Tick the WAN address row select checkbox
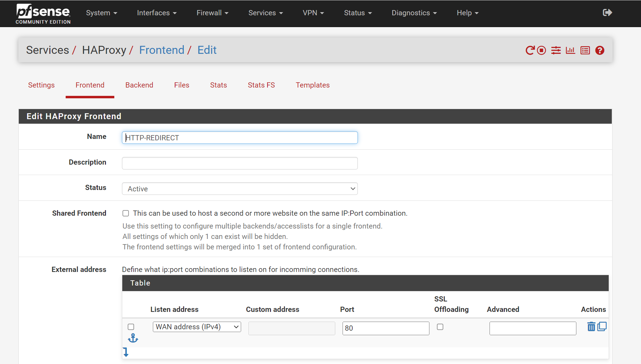Image resolution: width=641 pixels, height=364 pixels. point(131,327)
